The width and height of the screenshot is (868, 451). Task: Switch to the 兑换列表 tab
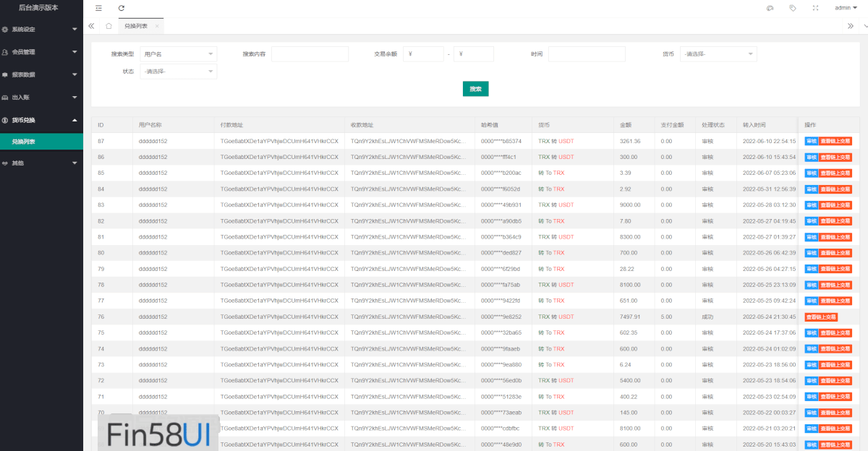[x=136, y=26]
